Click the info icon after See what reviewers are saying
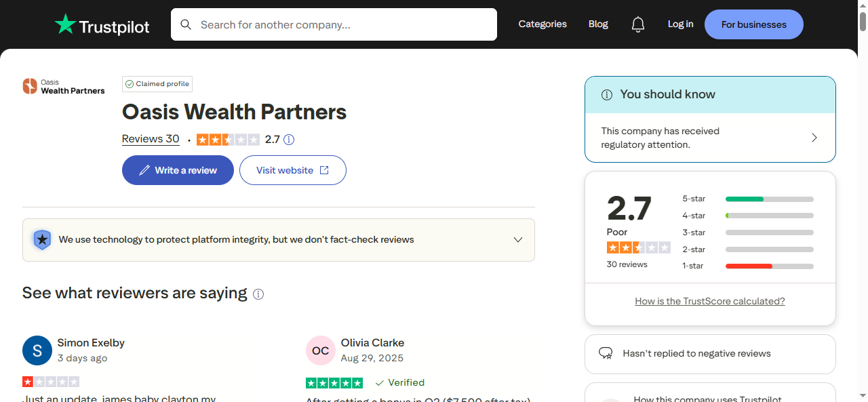 pos(258,294)
